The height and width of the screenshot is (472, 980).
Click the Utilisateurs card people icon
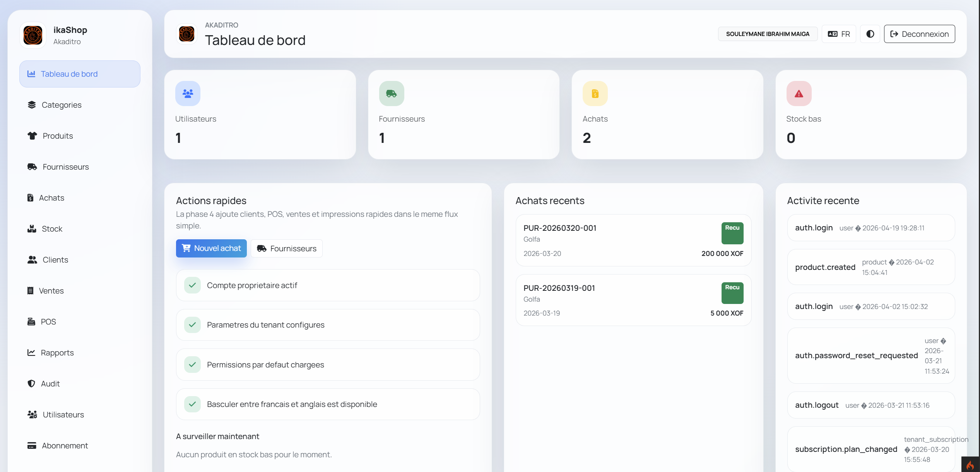[x=188, y=93]
